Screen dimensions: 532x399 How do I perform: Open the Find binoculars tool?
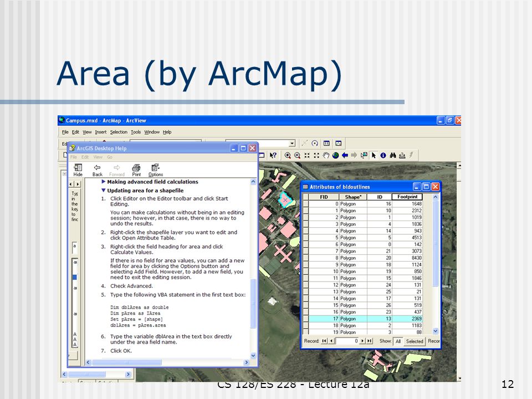[x=393, y=155]
